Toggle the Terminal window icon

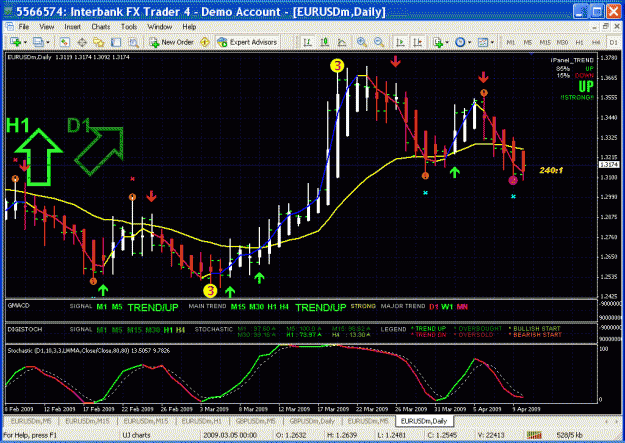(x=116, y=42)
